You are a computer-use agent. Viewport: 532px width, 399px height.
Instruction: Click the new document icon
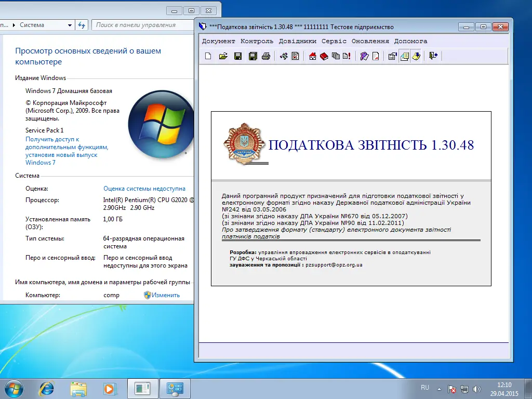[x=208, y=56]
